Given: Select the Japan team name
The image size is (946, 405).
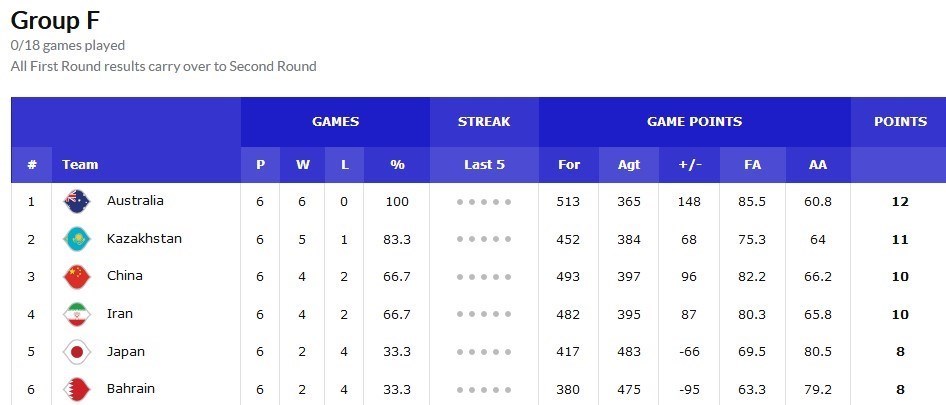Looking at the screenshot, I should point(126,352).
